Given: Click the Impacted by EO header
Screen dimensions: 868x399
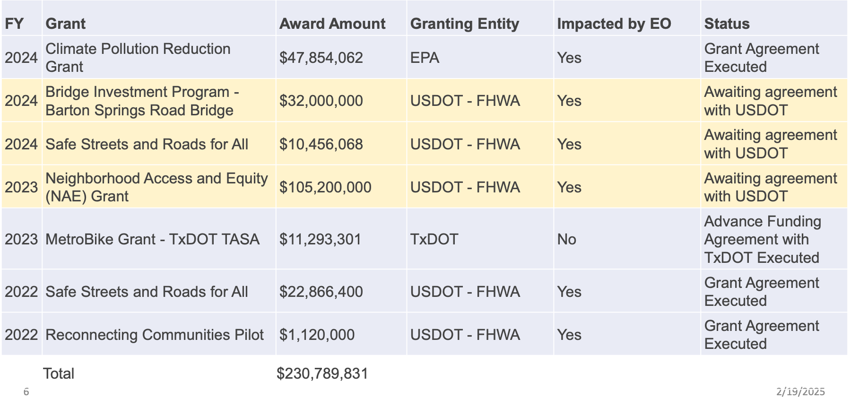Looking at the screenshot, I should 614,24.
